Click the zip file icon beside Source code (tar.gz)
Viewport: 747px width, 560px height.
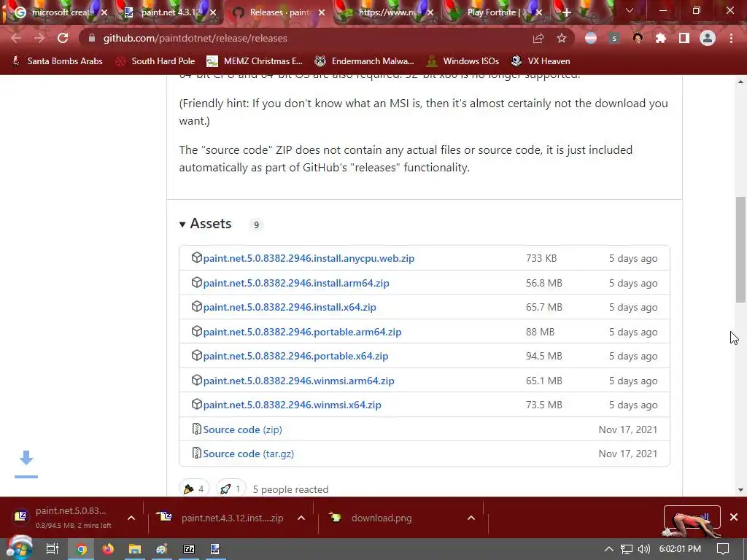click(x=196, y=454)
